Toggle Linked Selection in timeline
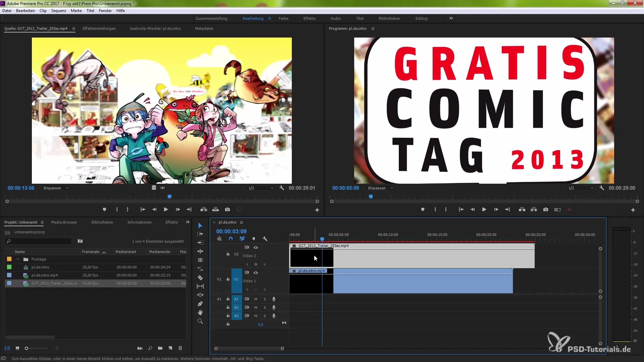The width and height of the screenshot is (644, 362). (x=242, y=239)
